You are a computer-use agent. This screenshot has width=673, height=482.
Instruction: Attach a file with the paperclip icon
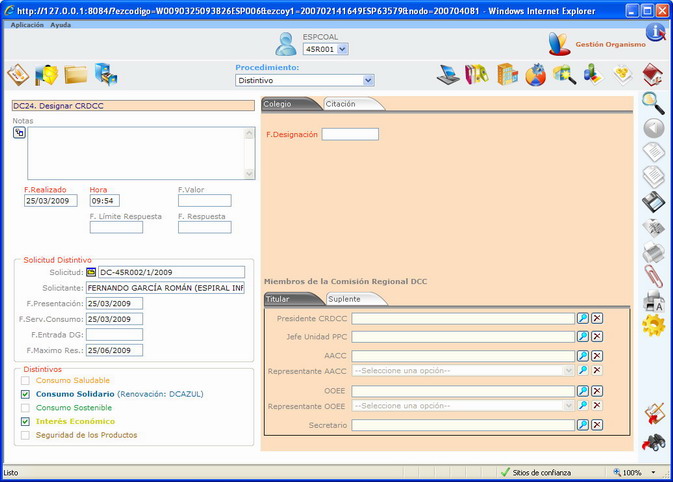(654, 276)
